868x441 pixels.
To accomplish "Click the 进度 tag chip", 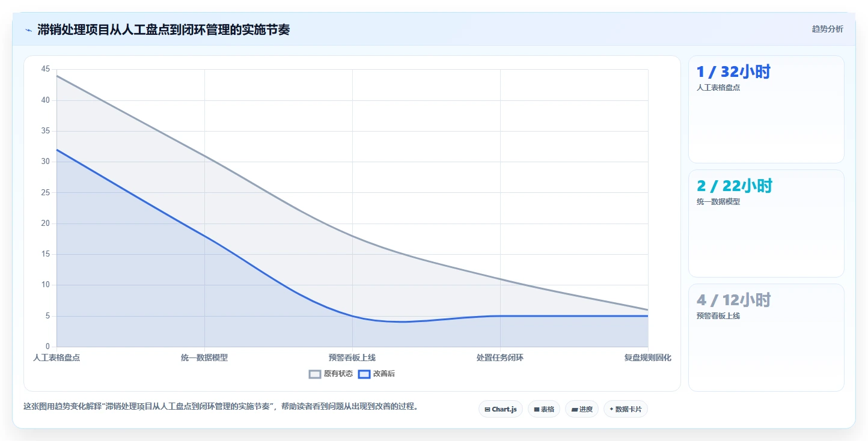I will pyautogui.click(x=581, y=409).
